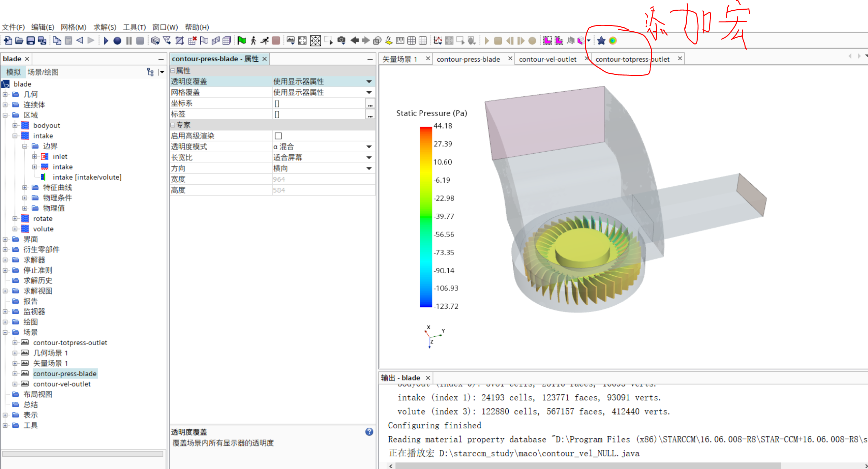Switch to the contour-vel-outlet tab
The width and height of the screenshot is (868, 469).
[x=548, y=59]
